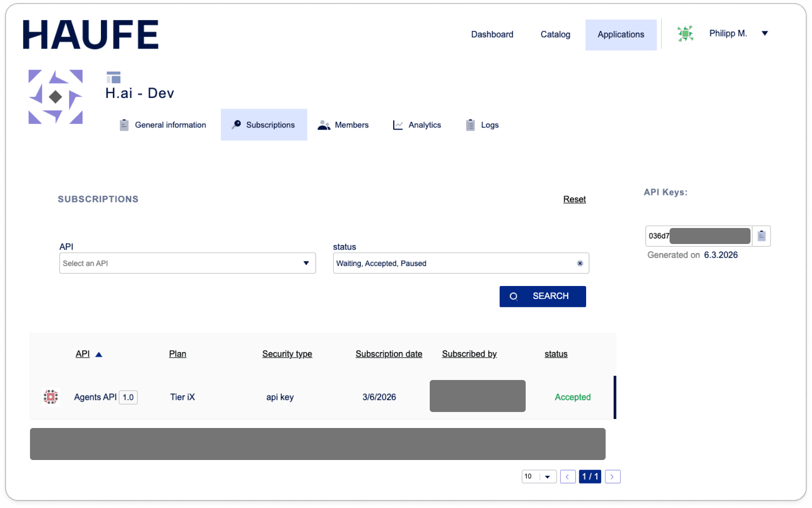Click the General information document icon

pos(123,124)
